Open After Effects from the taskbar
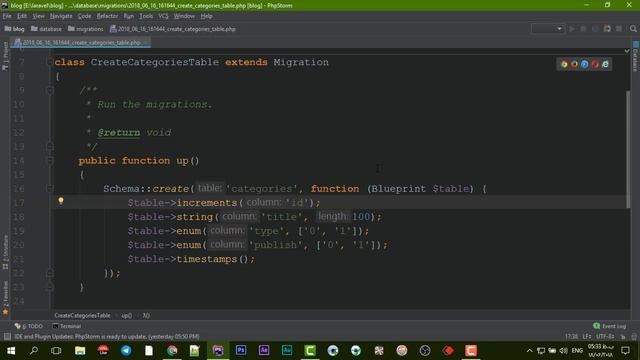640x360 pixels. [x=264, y=351]
